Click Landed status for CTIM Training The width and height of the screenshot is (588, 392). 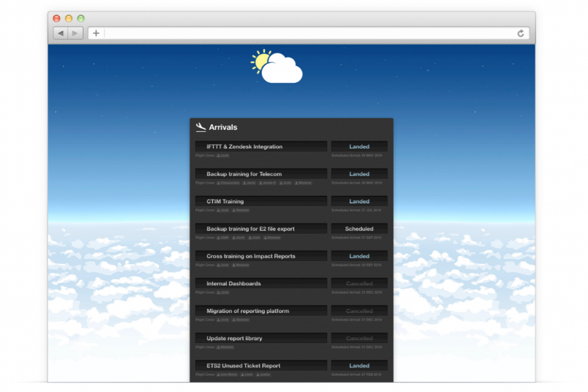pyautogui.click(x=359, y=201)
